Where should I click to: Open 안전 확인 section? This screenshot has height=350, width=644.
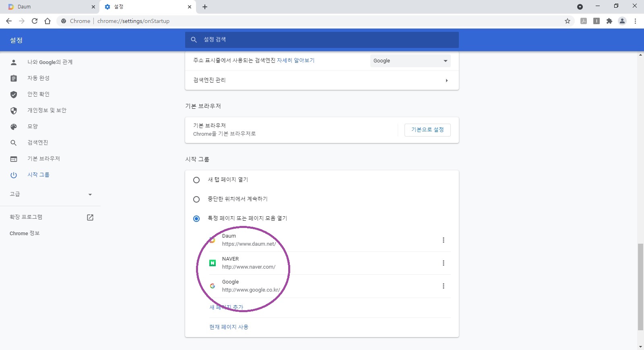tap(38, 94)
